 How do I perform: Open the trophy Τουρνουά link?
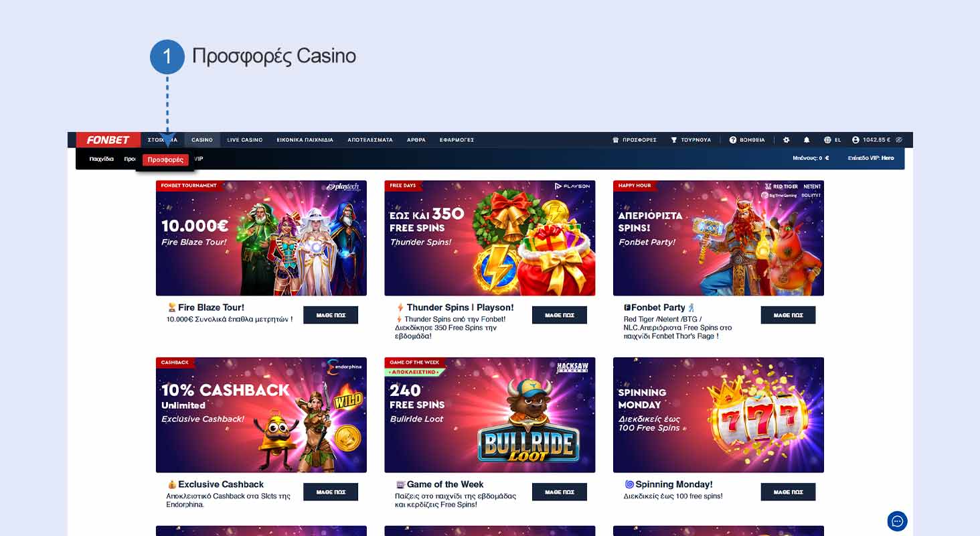coord(691,140)
